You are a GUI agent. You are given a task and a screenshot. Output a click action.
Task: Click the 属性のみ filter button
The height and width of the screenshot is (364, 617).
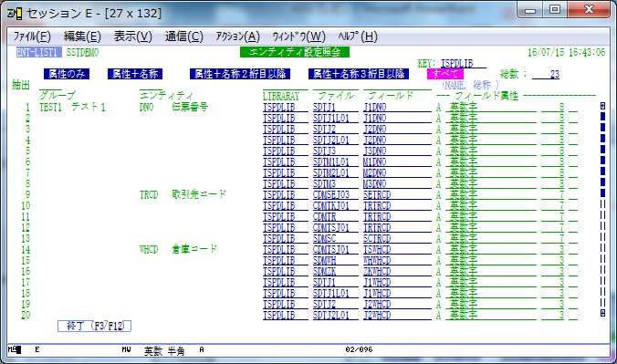(x=67, y=74)
